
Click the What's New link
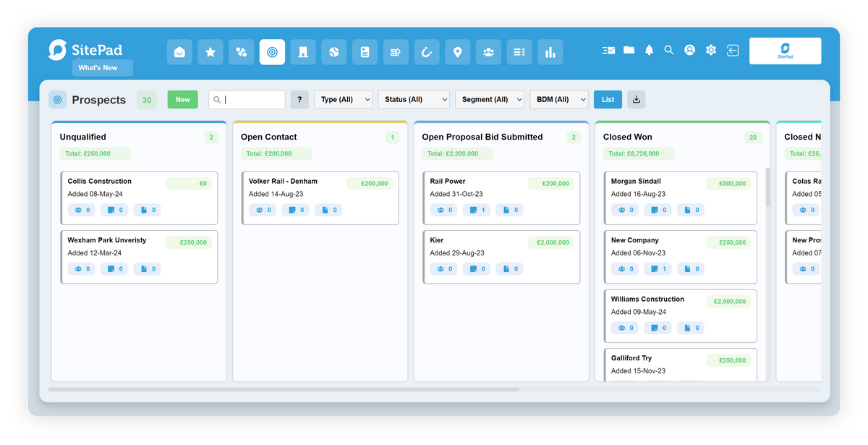coord(102,68)
